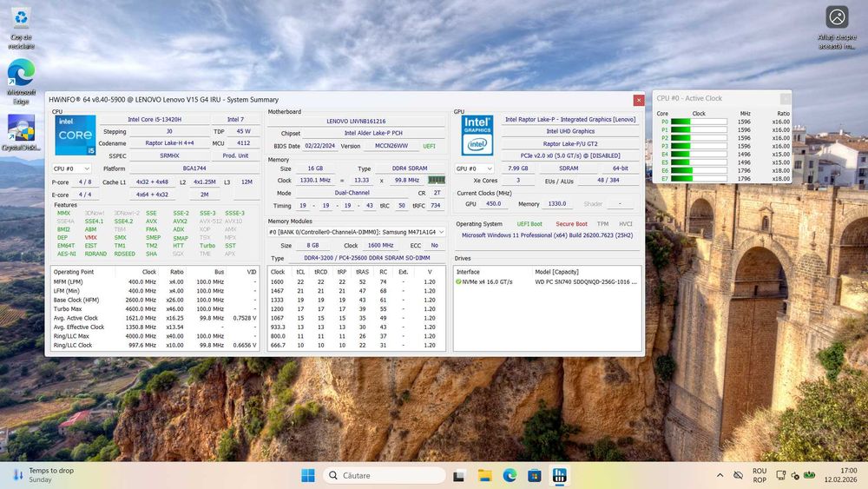This screenshot has width=868, height=489.
Task: Click the AVX2 feature flag
Action: tap(180, 221)
